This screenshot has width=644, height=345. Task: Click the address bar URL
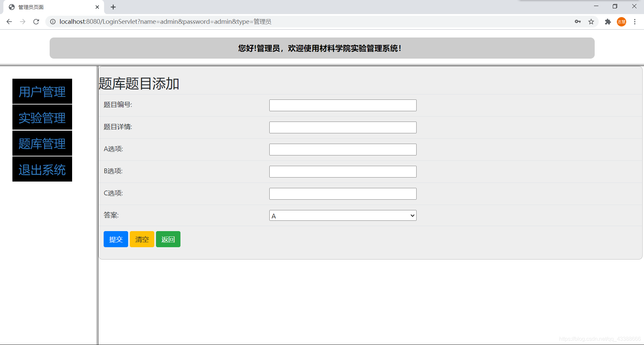click(x=165, y=22)
